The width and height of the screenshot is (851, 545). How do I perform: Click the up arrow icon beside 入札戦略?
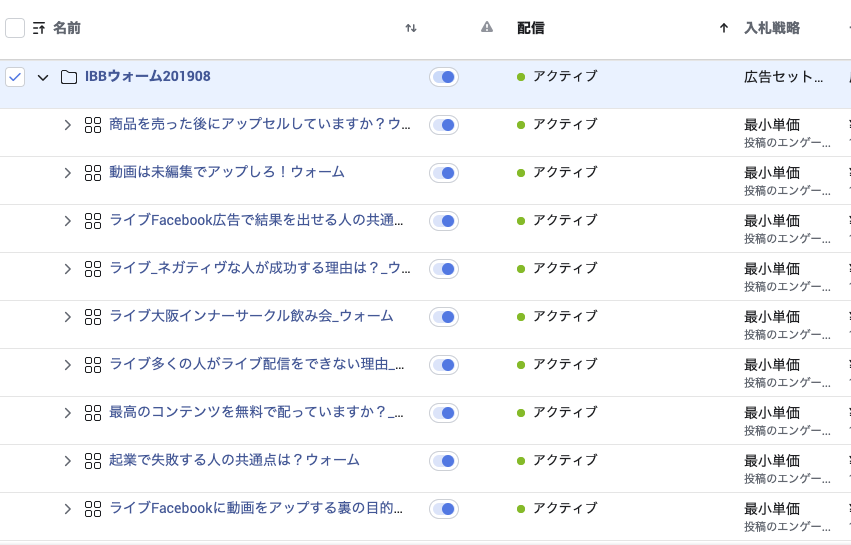[723, 28]
